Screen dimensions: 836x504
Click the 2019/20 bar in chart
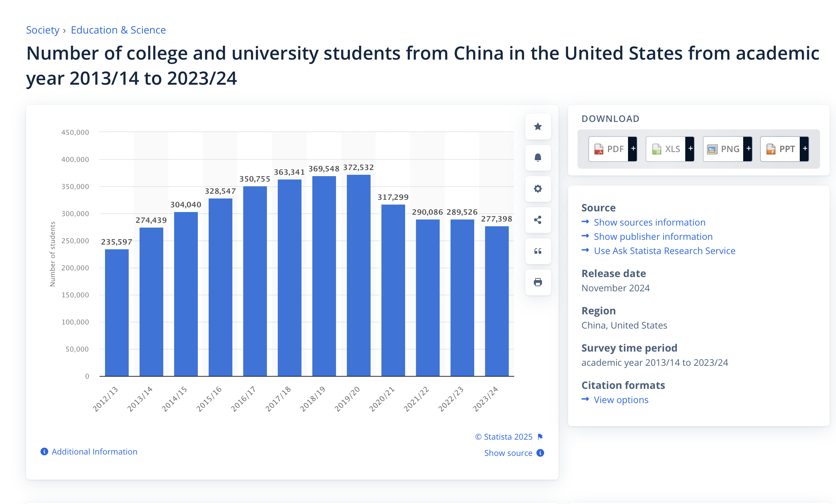358,275
